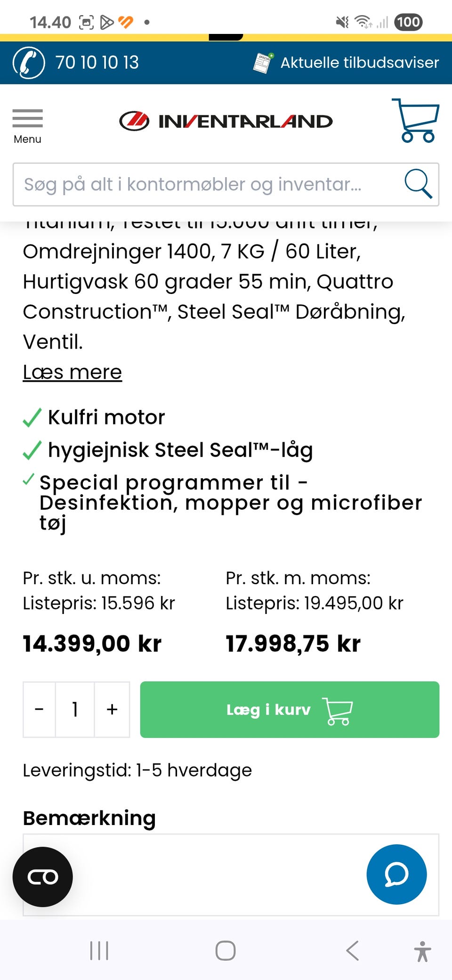Expand description via Læs mere
The image size is (452, 980).
(73, 372)
